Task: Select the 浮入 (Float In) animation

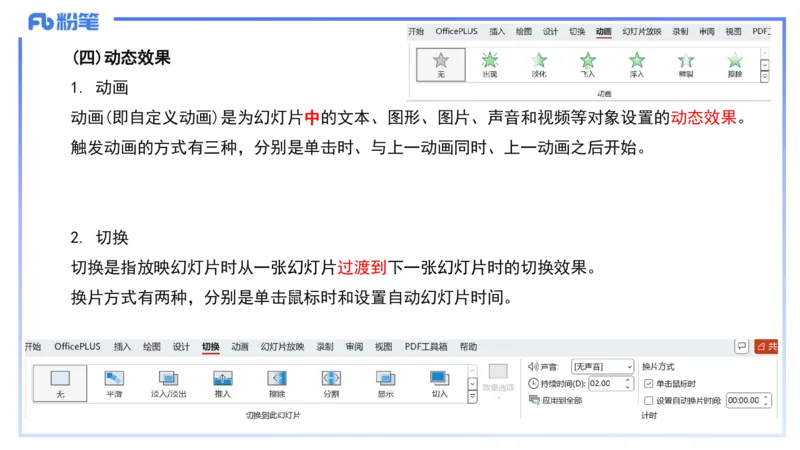Action: (x=637, y=64)
